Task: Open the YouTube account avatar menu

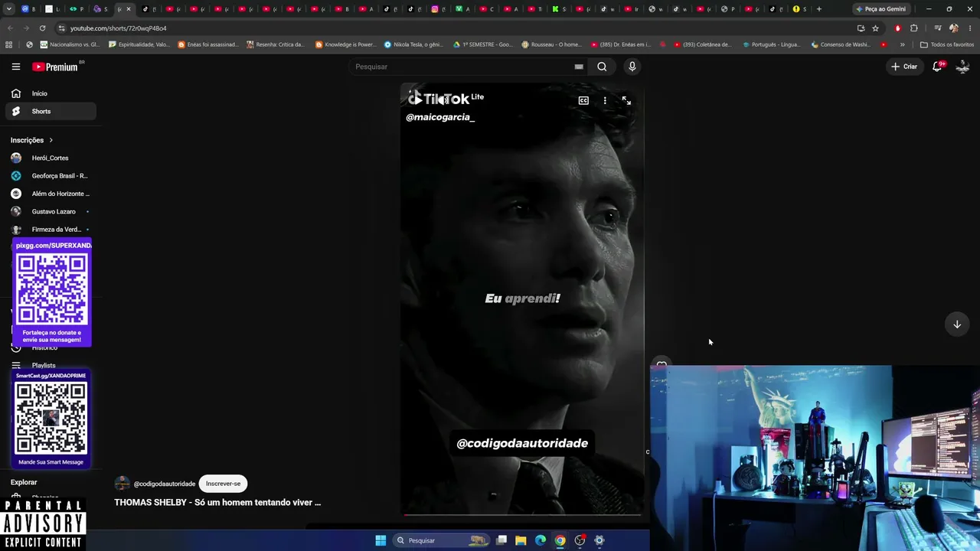Action: coord(962,67)
